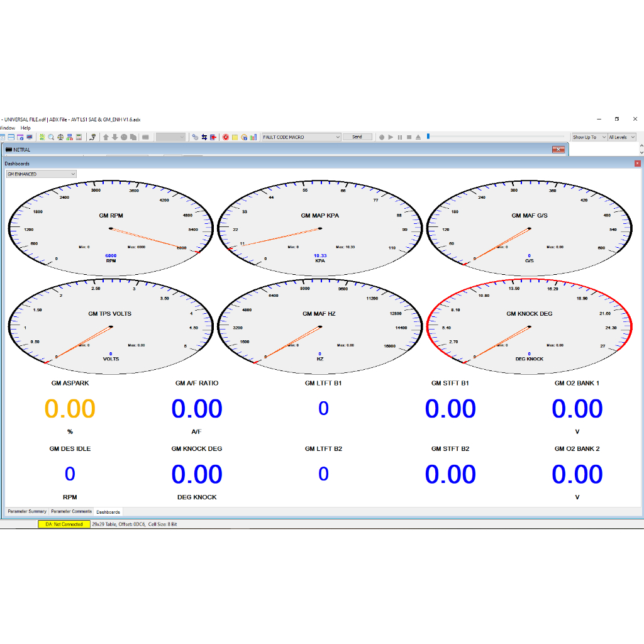Click the grey copy pages icon
644x644 pixels.
[133, 137]
